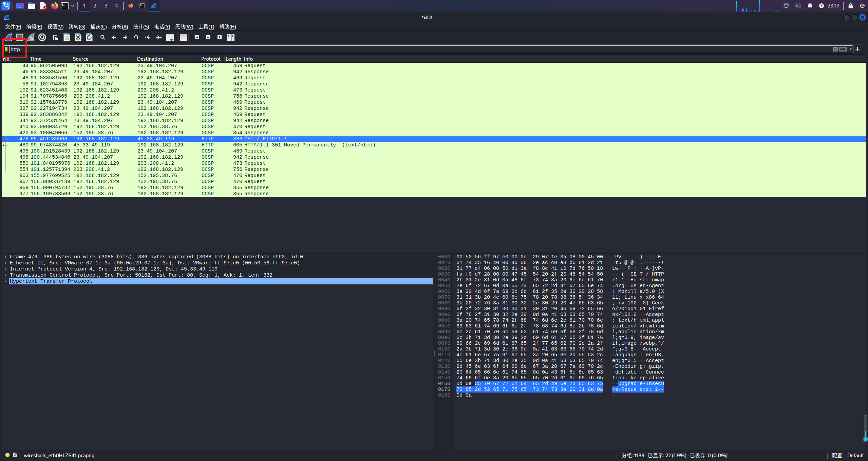Sort packets by Protocol column

tap(212, 59)
